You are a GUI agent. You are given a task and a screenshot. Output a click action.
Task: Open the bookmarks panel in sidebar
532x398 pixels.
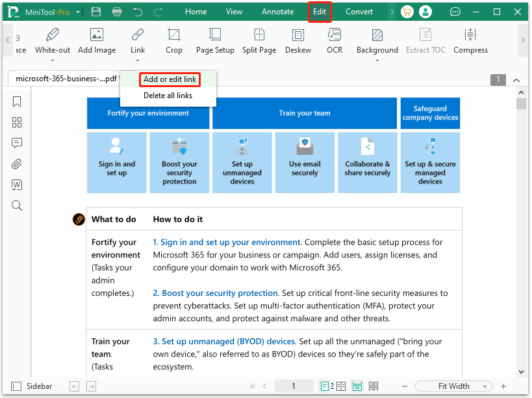click(x=17, y=101)
